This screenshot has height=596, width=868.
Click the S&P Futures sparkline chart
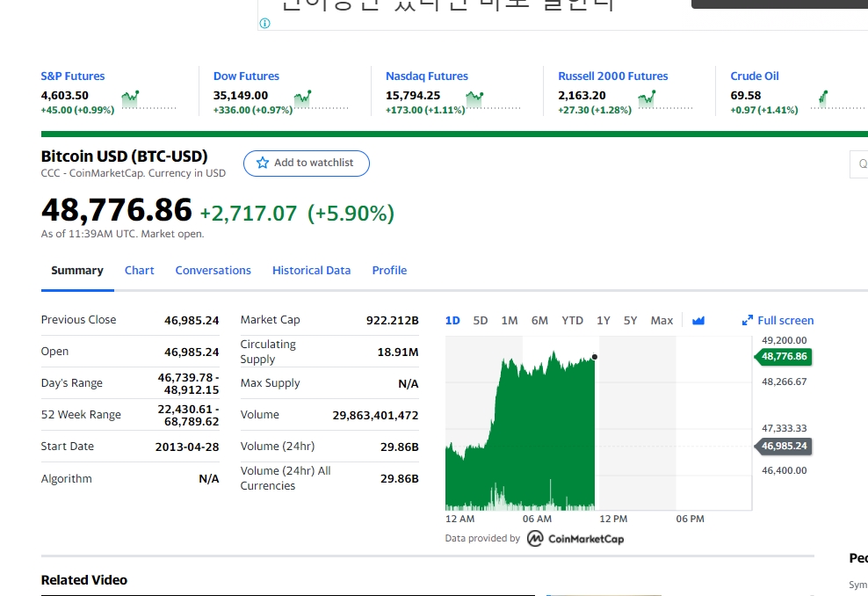point(148,100)
